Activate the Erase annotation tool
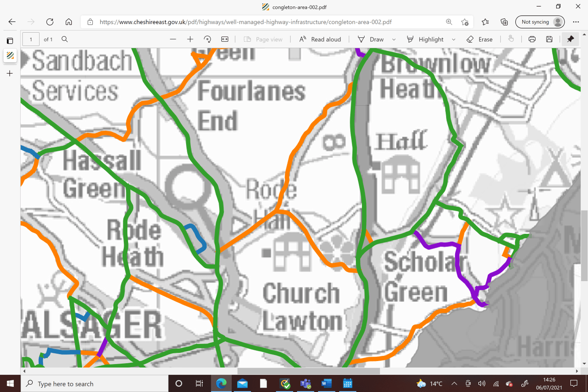 point(480,39)
